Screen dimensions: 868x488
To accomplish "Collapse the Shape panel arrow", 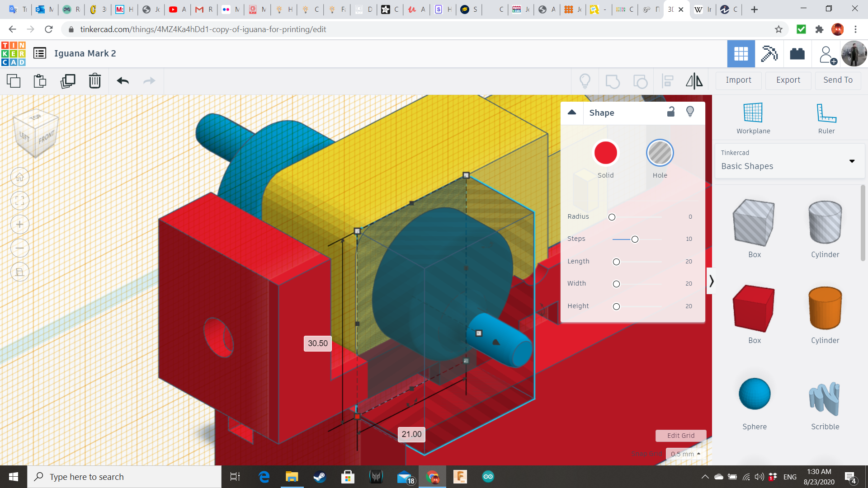I will tap(572, 113).
